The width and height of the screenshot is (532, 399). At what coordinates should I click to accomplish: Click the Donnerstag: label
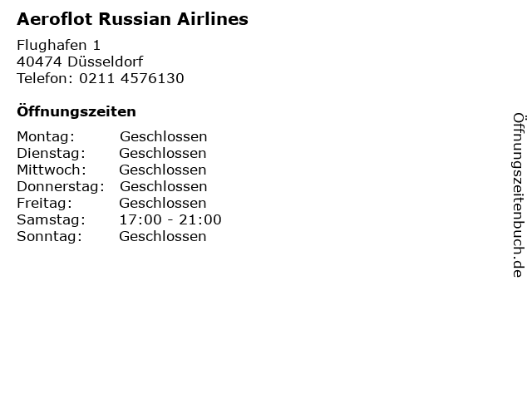61,186
